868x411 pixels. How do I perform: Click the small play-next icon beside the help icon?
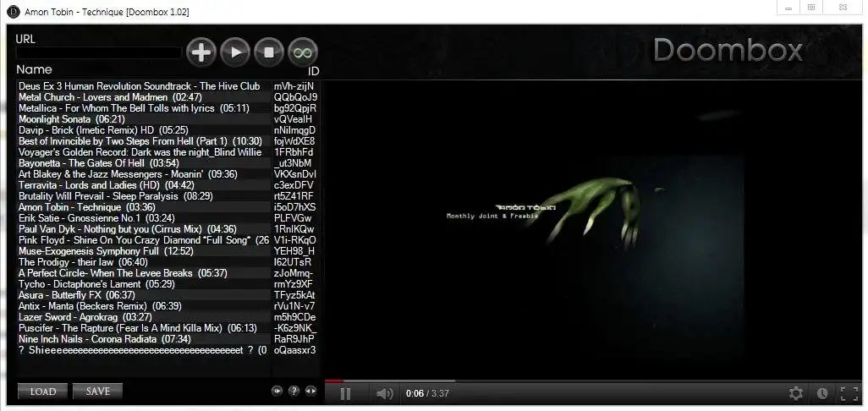[x=277, y=391]
